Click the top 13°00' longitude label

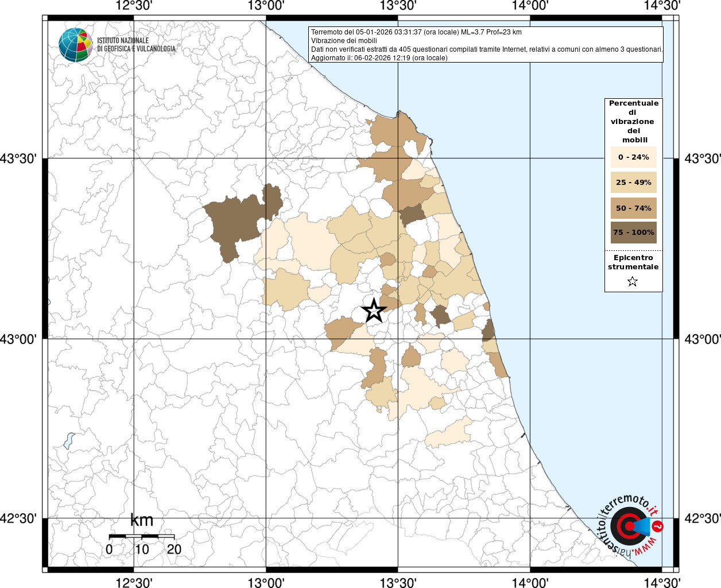266,6
